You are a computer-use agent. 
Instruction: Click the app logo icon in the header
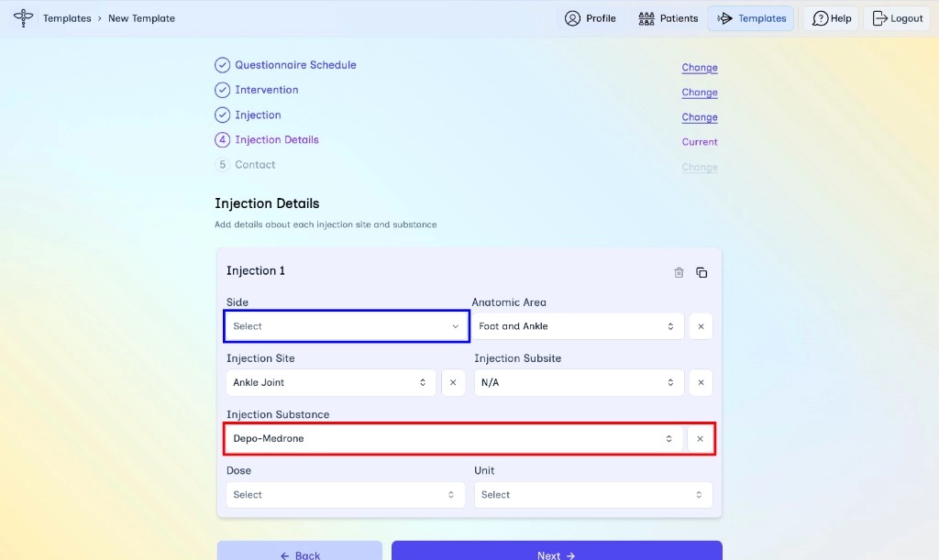coord(23,18)
